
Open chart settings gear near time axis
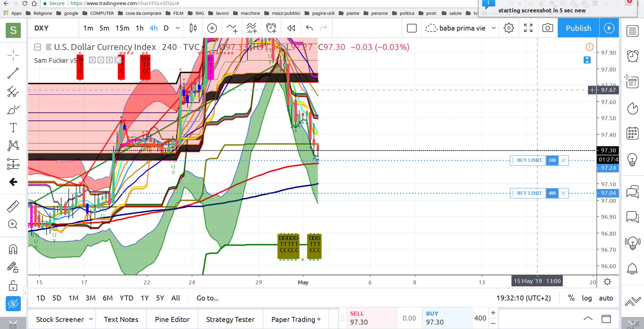coord(607,282)
